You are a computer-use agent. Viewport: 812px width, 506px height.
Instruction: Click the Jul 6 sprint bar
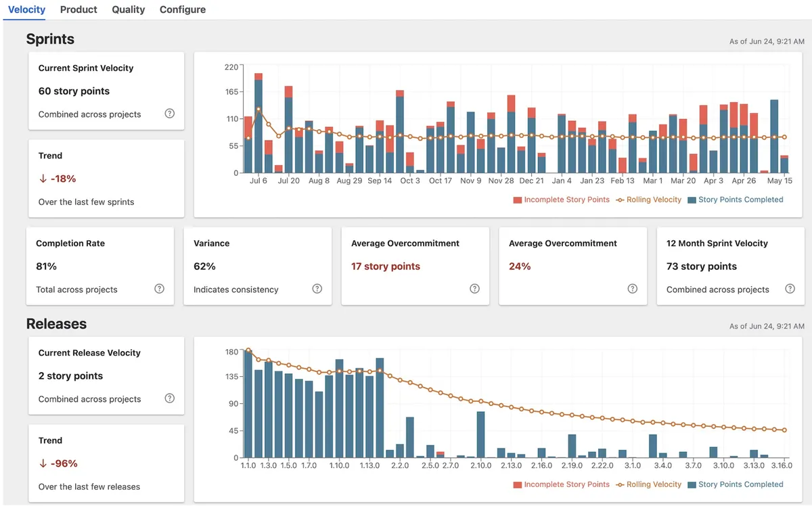click(258, 127)
